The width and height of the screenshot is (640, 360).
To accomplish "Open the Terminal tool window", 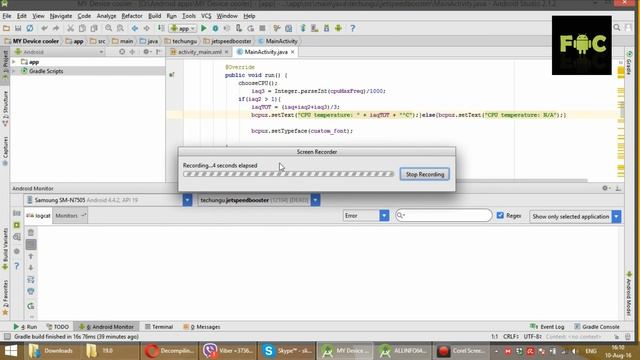I will point(159,327).
